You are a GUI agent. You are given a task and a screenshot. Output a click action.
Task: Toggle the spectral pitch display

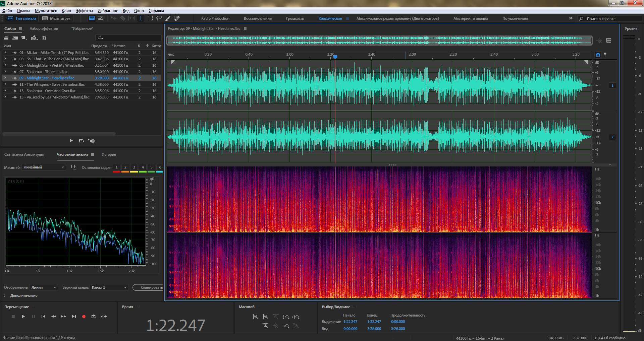[101, 18]
